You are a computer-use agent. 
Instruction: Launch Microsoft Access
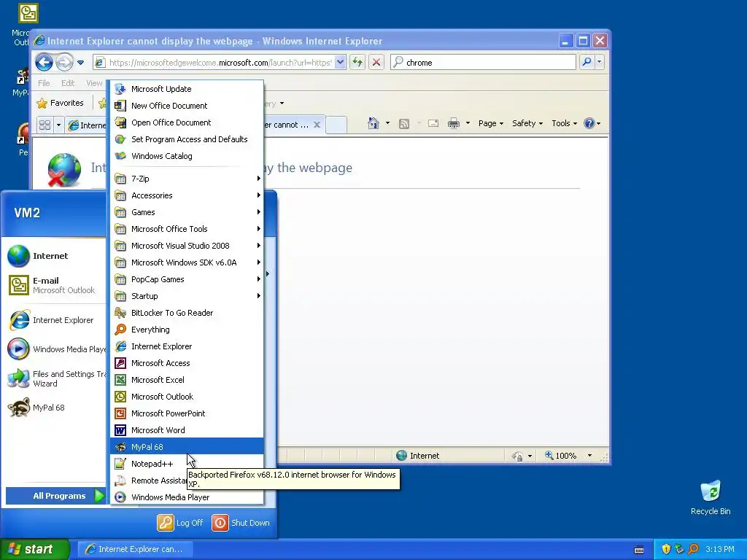pyautogui.click(x=187, y=363)
